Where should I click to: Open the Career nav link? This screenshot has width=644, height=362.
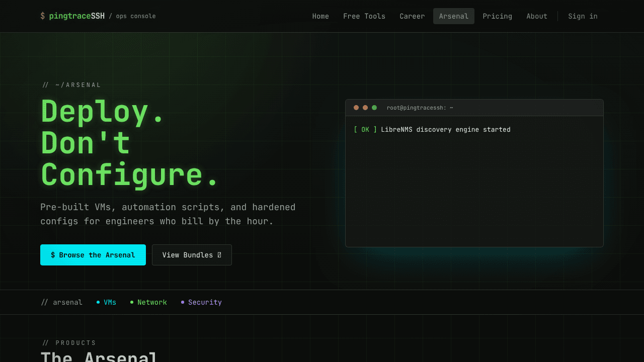412,16
